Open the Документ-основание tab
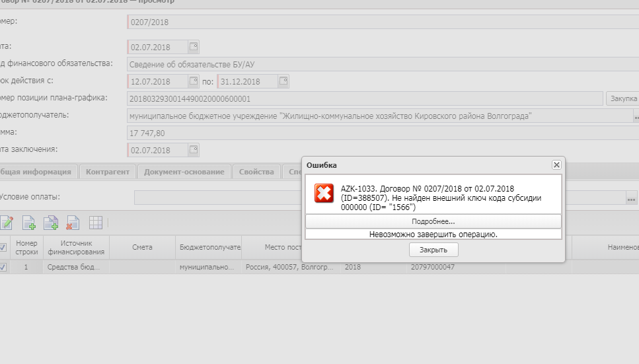The image size is (639, 364). (184, 172)
